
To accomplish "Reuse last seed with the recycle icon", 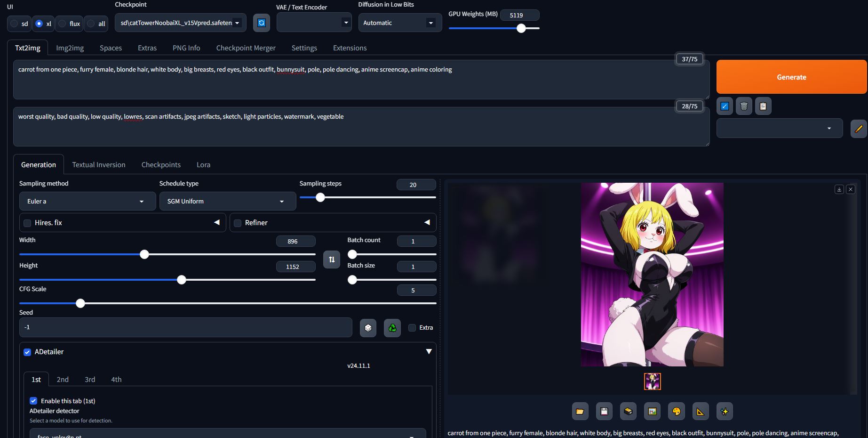I will [392, 328].
